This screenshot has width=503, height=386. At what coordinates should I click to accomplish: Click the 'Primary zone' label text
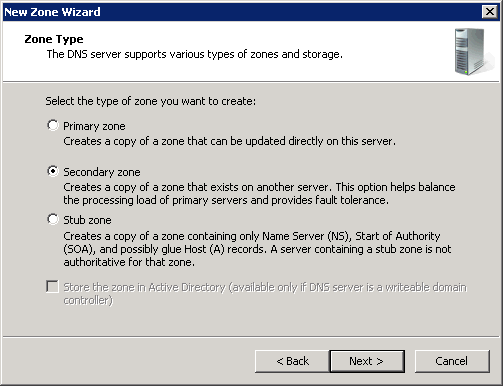point(94,126)
